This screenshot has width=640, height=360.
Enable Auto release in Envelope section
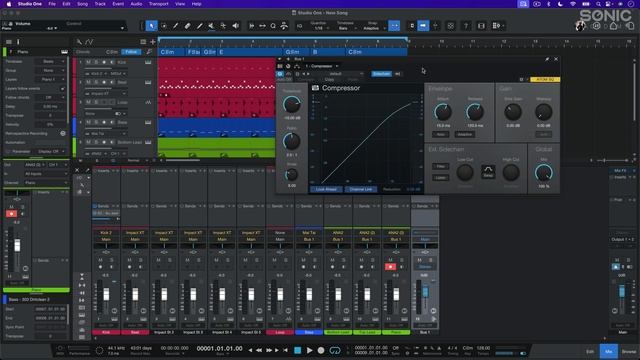click(x=440, y=134)
